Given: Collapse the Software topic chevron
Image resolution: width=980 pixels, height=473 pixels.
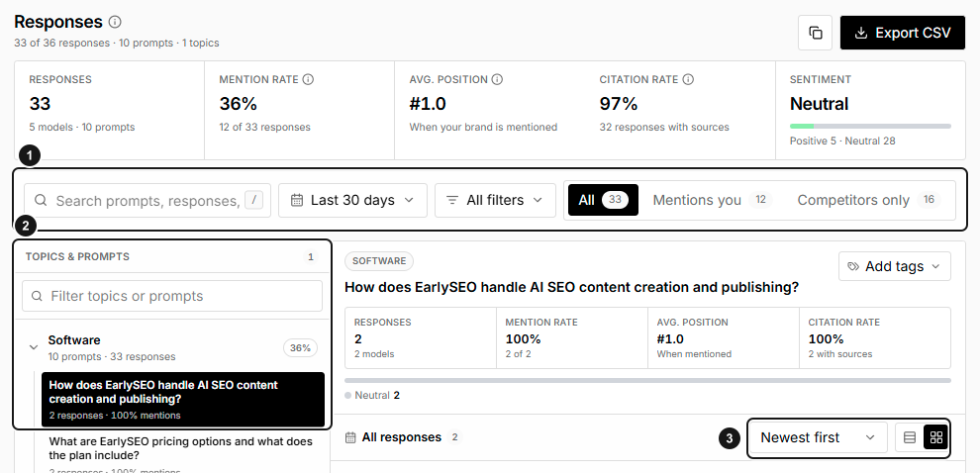Looking at the screenshot, I should point(34,347).
